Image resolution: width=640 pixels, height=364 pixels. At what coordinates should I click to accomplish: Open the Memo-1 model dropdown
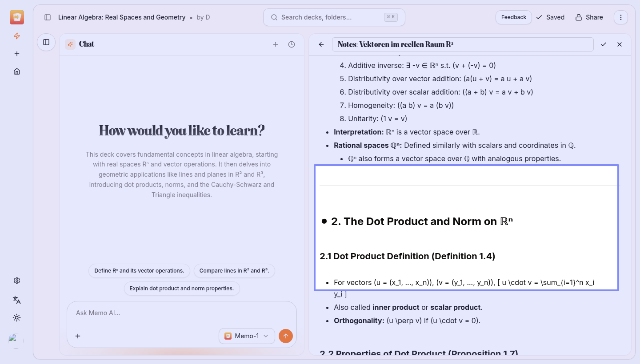[x=247, y=336]
